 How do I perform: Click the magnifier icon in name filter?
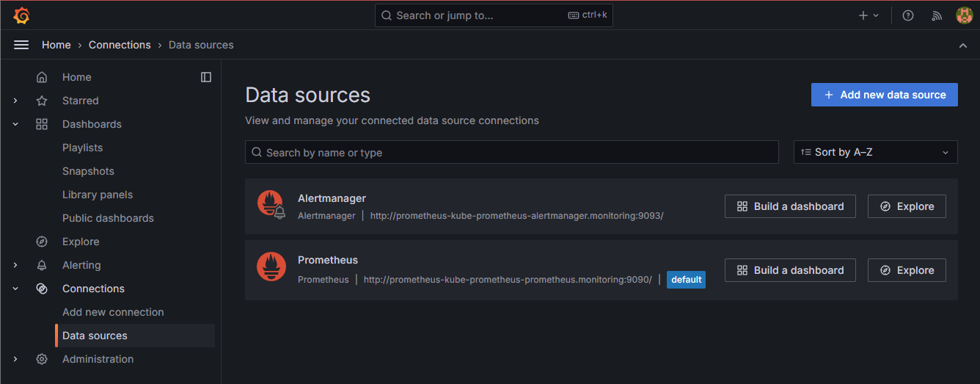257,152
